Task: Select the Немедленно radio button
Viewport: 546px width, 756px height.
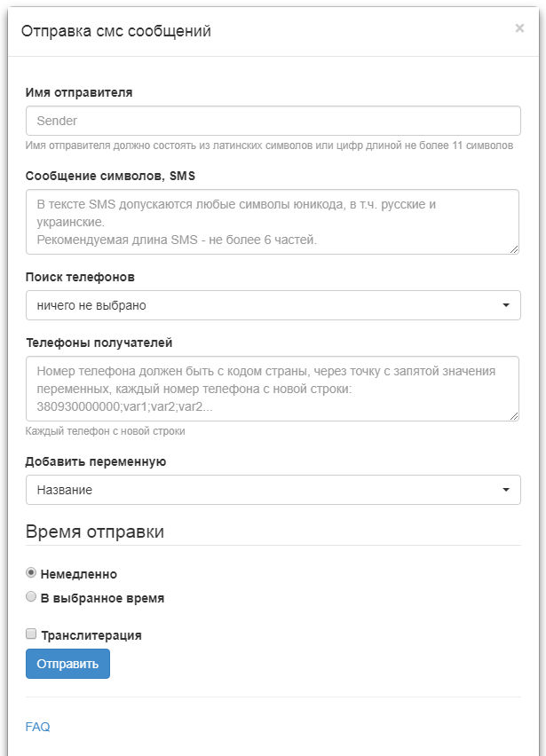Action: (x=31, y=573)
